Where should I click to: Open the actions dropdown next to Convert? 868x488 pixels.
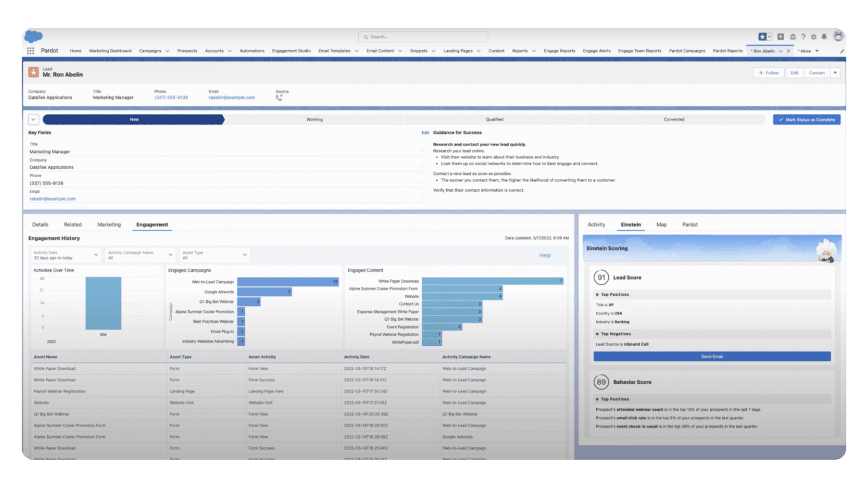tap(835, 73)
